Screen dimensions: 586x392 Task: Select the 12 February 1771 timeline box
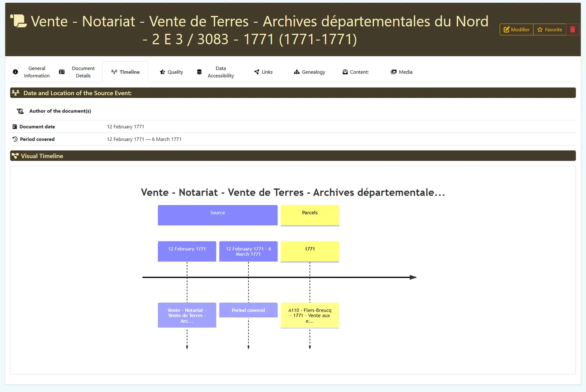[187, 251]
